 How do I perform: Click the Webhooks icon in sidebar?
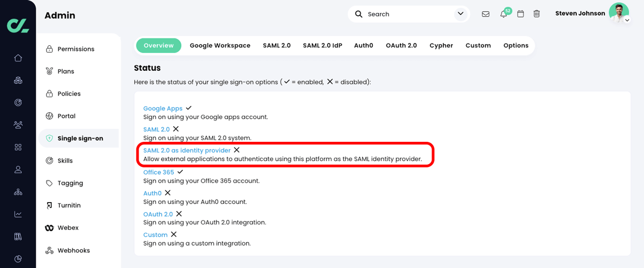click(49, 251)
